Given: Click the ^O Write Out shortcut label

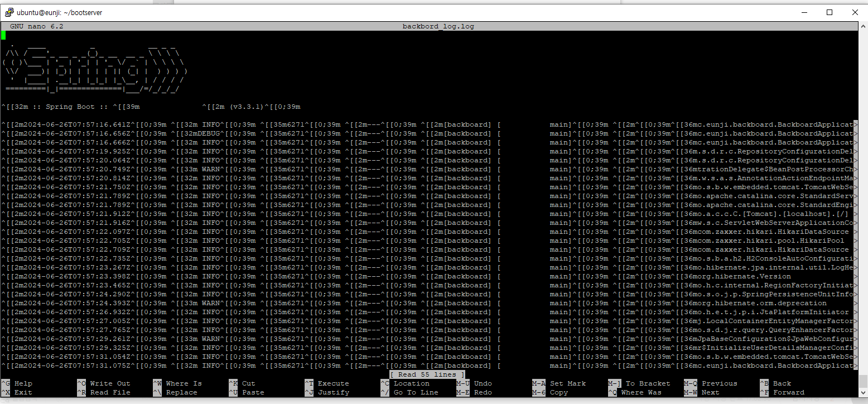Looking at the screenshot, I should click(104, 383).
